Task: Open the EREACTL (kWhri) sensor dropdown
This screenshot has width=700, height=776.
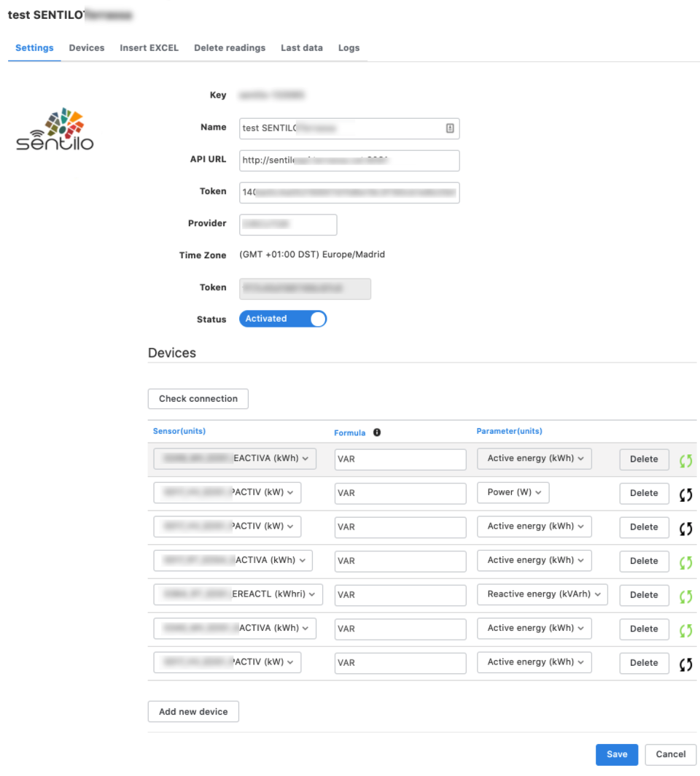Action: click(x=238, y=594)
